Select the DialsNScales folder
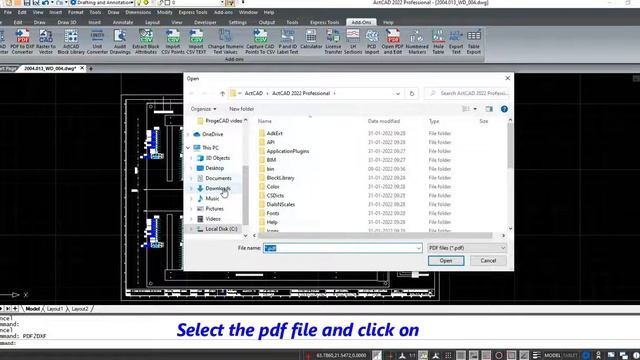 pyautogui.click(x=280, y=204)
